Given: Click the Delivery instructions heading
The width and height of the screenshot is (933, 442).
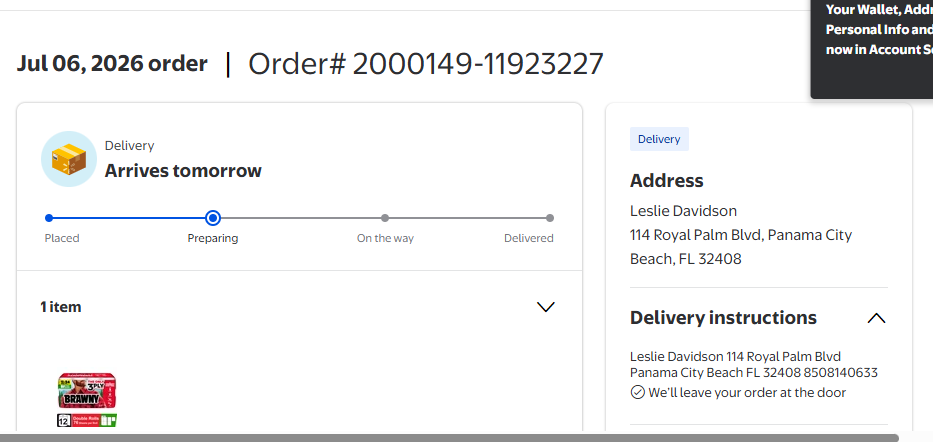Looking at the screenshot, I should pos(723,318).
